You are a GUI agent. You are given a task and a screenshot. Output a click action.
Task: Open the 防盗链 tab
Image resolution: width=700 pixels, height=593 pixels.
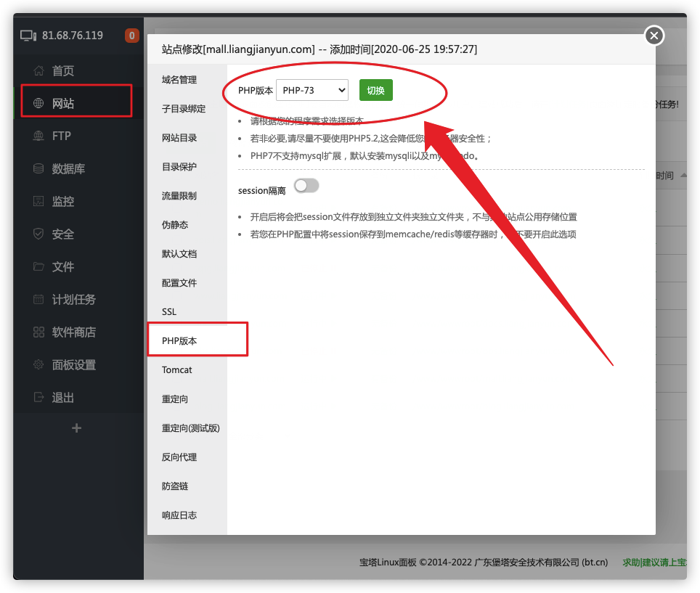tap(174, 486)
